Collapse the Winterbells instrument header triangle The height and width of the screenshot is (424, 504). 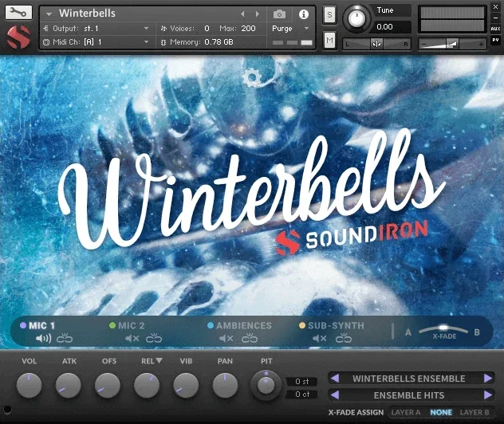[49, 14]
